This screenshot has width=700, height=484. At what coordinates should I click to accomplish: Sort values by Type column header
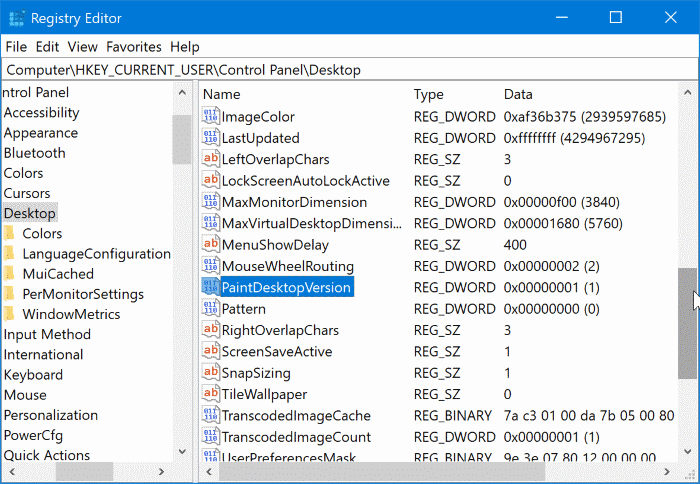pos(429,94)
